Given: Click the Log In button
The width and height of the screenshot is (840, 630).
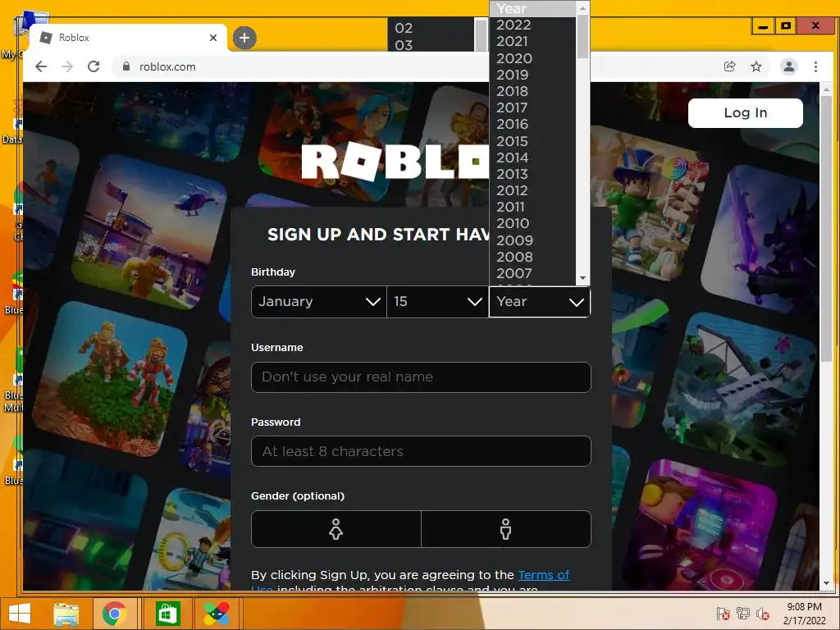Looking at the screenshot, I should pyautogui.click(x=745, y=112).
